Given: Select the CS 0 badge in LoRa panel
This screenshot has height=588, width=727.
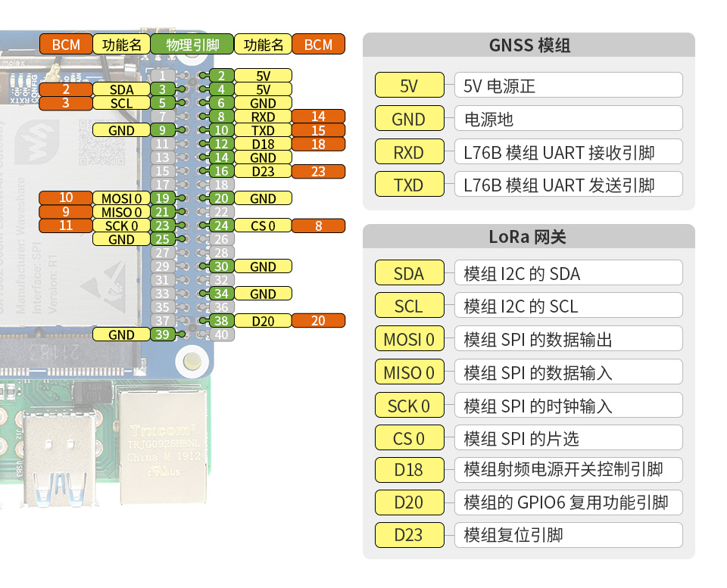Looking at the screenshot, I should (409, 437).
